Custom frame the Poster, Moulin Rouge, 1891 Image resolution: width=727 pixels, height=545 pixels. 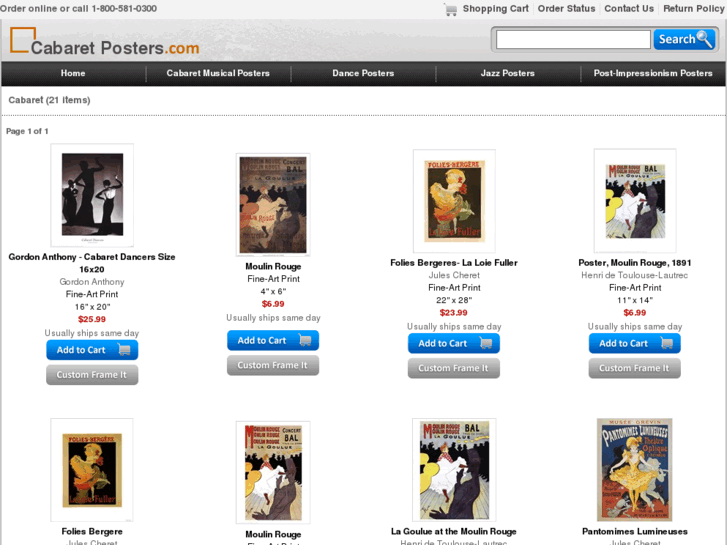(x=635, y=368)
